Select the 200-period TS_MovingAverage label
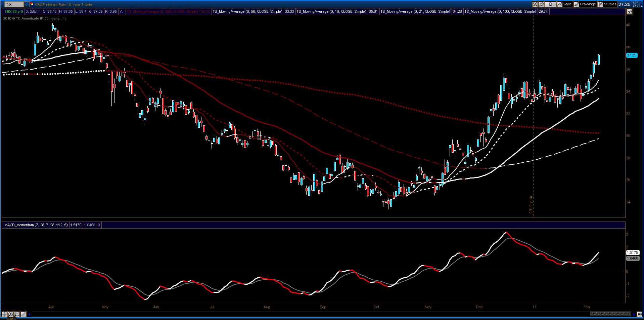 click(163, 11)
